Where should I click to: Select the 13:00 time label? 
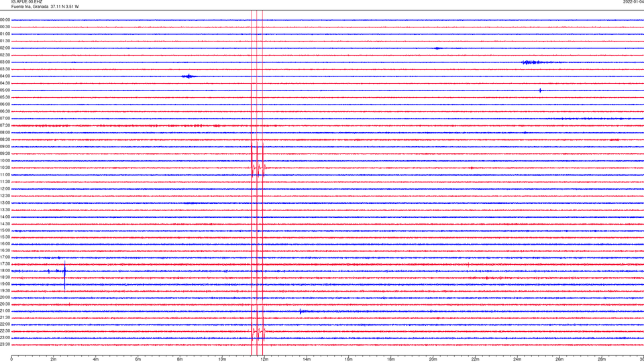[x=5, y=202]
